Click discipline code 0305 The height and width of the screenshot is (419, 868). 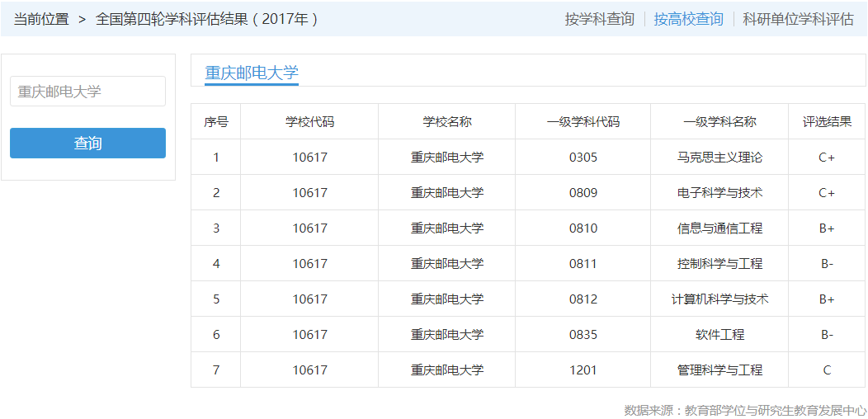pyautogui.click(x=583, y=158)
